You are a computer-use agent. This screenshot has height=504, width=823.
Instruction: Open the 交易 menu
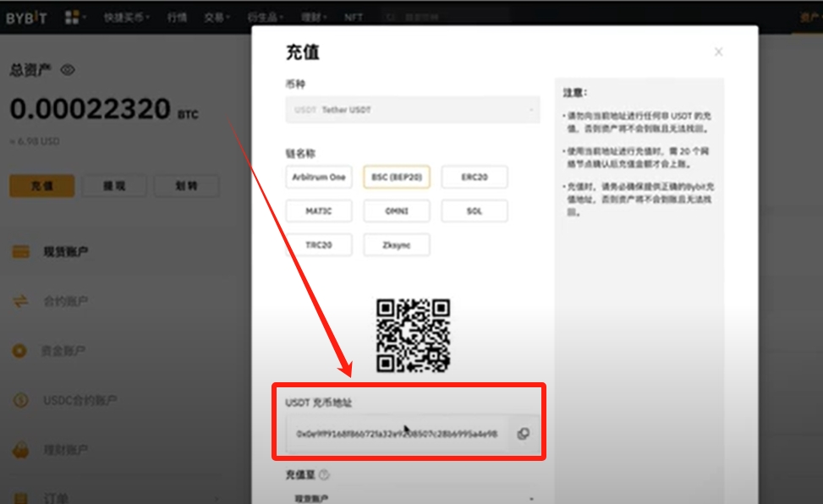(217, 17)
